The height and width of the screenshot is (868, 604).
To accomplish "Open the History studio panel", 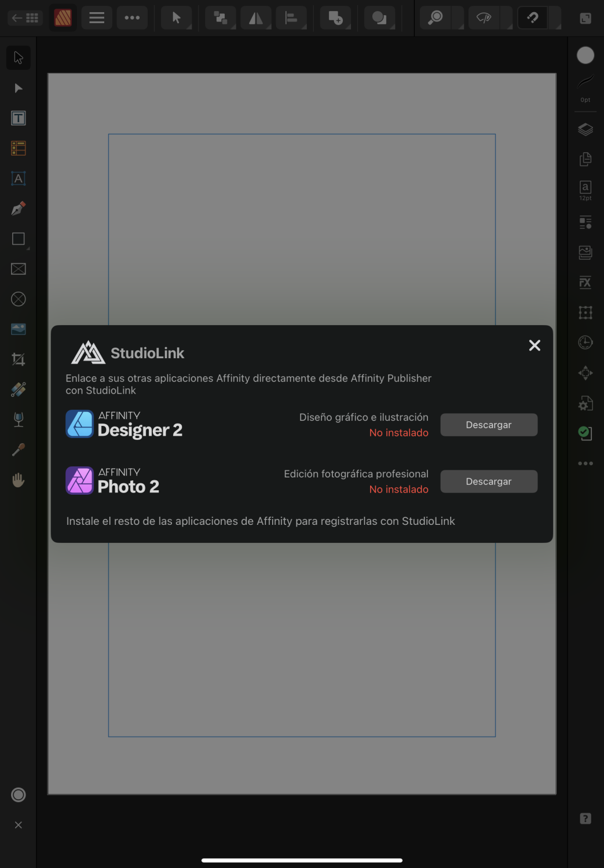I will coord(585,343).
